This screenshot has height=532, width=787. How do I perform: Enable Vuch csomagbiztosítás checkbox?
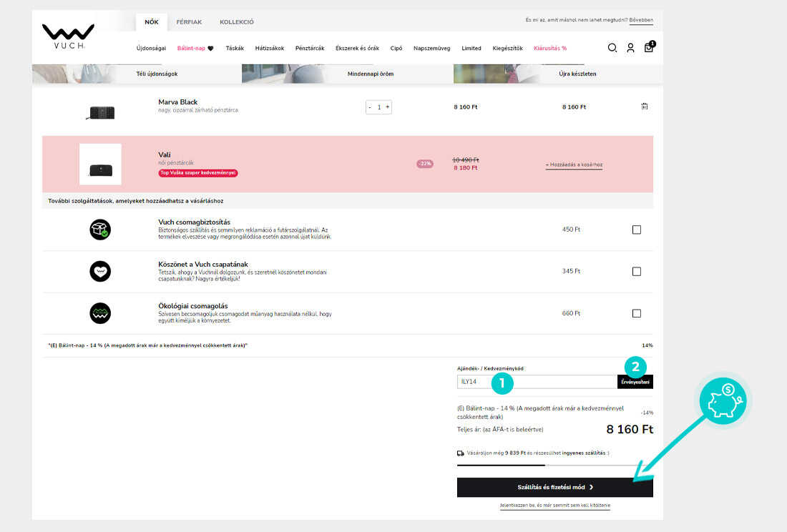coord(637,230)
